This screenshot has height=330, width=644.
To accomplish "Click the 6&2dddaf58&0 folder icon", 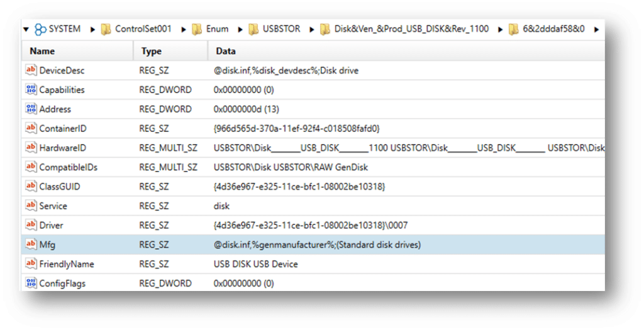I will (513, 29).
